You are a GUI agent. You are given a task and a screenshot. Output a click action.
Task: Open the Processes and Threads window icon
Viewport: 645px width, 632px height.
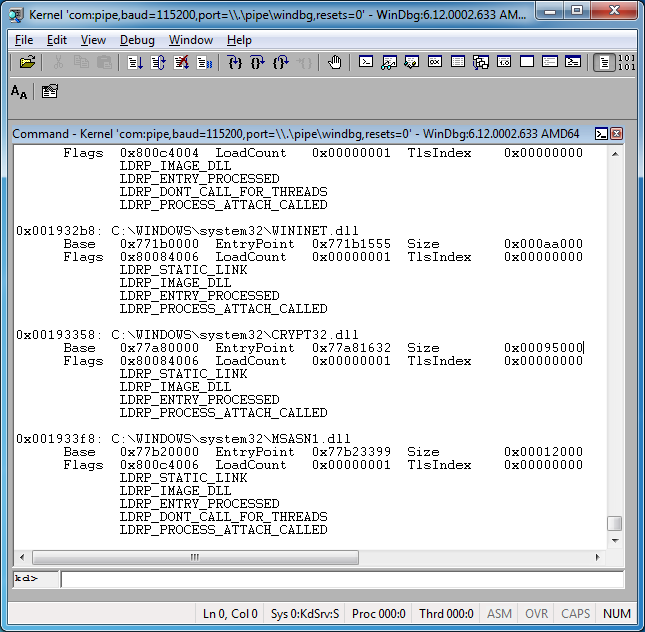pyautogui.click(x=550, y=62)
